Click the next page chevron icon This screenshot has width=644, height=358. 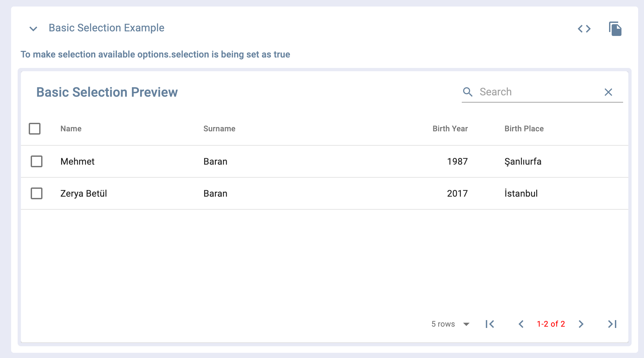(x=581, y=324)
